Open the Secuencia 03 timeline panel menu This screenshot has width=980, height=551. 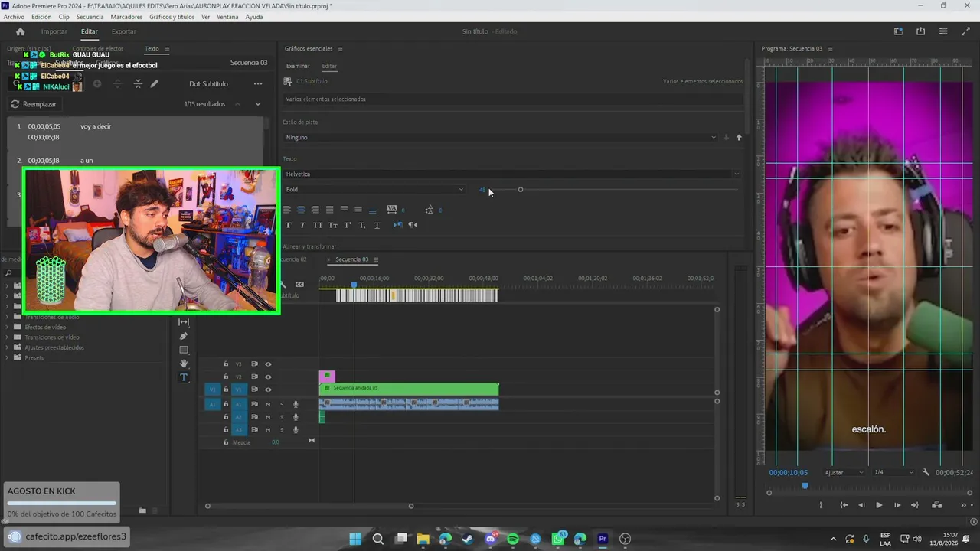click(x=375, y=259)
